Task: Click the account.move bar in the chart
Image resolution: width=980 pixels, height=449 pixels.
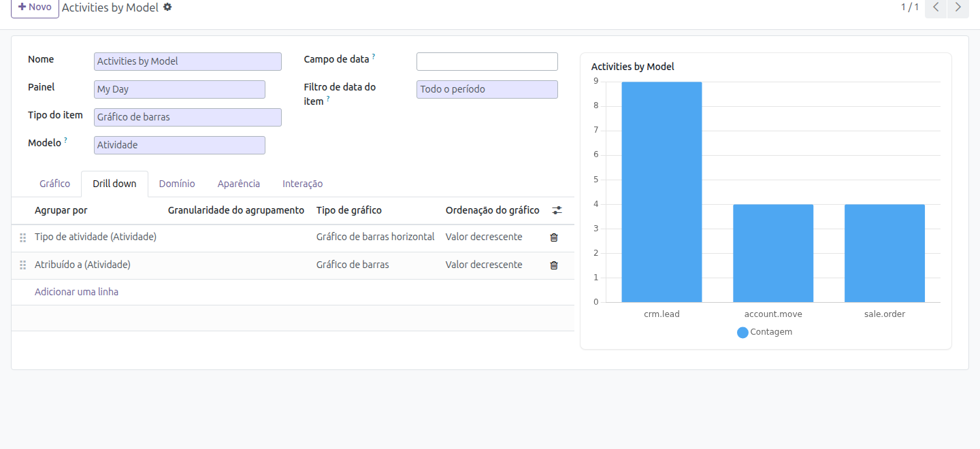Action: click(773, 253)
